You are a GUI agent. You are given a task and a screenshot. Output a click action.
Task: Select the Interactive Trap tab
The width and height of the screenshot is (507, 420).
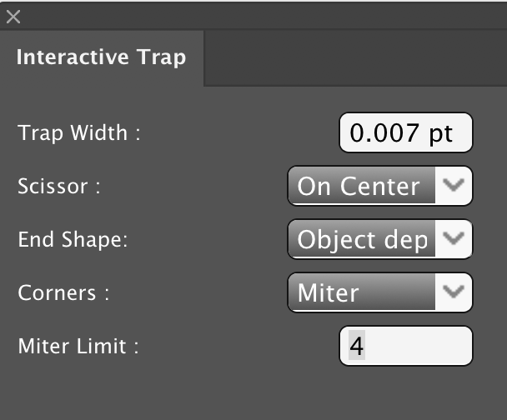pyautogui.click(x=101, y=57)
